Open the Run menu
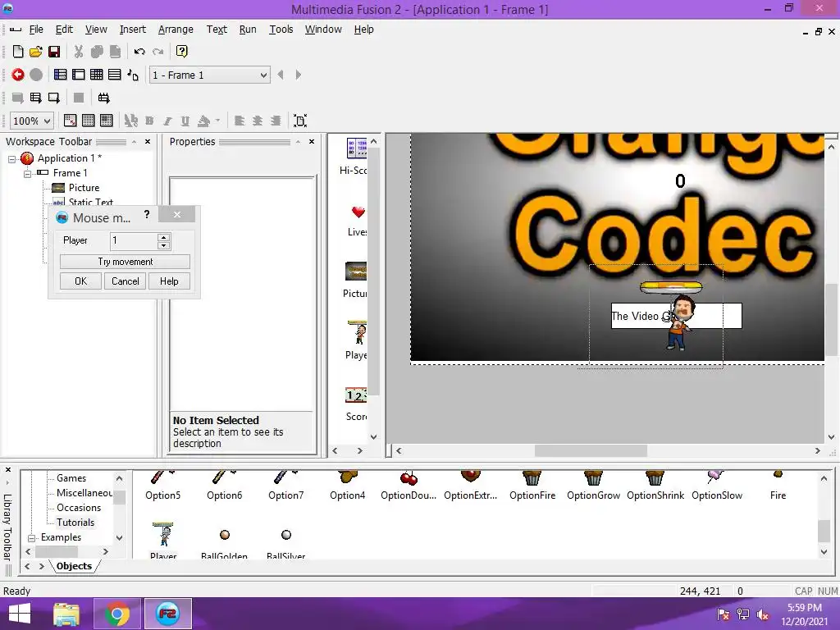 [248, 30]
